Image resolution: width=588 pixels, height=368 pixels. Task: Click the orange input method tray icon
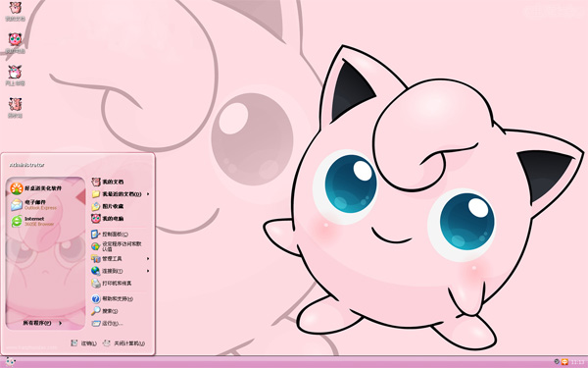point(564,362)
